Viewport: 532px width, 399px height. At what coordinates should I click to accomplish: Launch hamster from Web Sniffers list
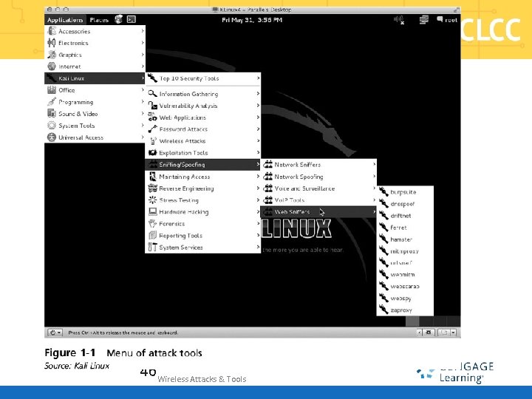(x=405, y=239)
